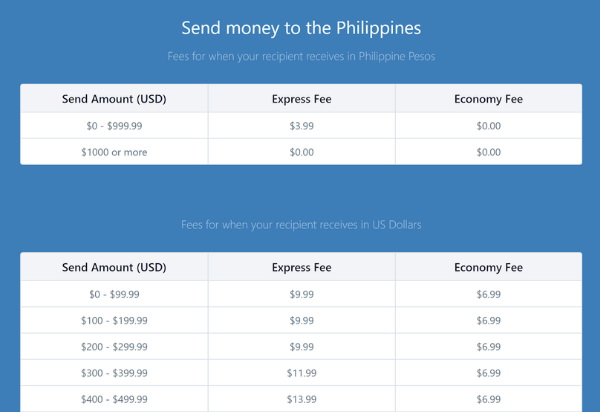This screenshot has width=600, height=412.
Task: Select the '$300 - $399.99' send amount cell
Action: point(114,372)
